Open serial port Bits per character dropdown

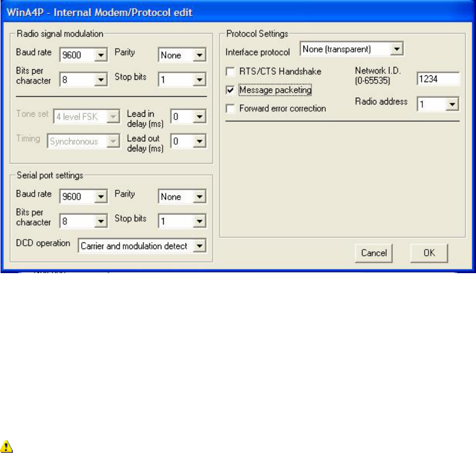[x=83, y=221]
